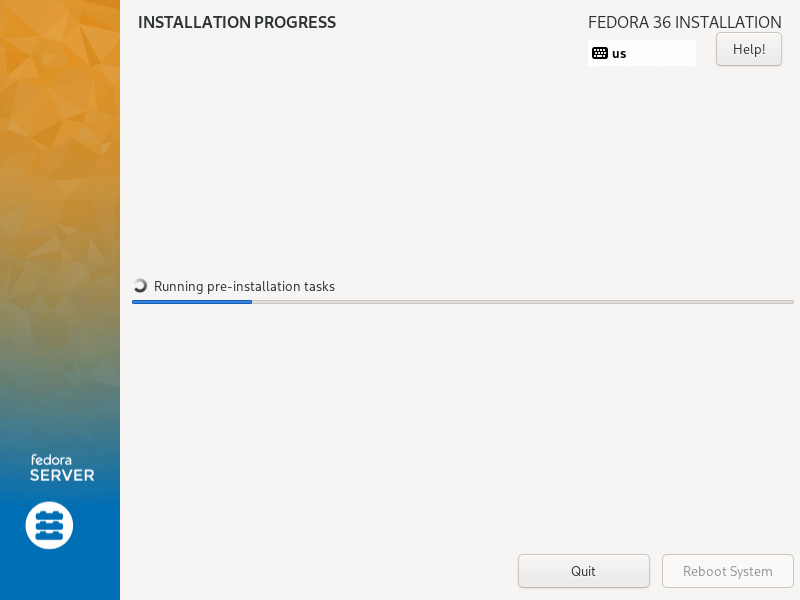Click the Fedora Server round logo icon

[49, 525]
